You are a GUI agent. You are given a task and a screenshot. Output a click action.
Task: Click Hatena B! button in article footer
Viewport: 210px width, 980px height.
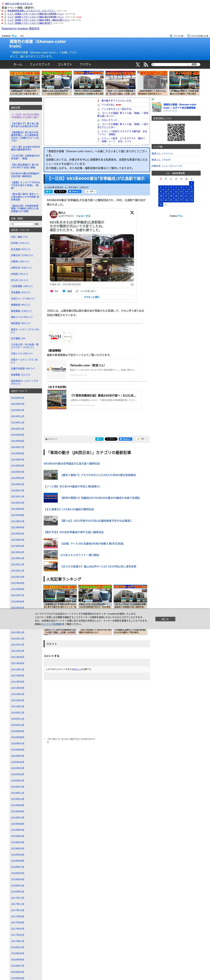pyautogui.click(x=99, y=439)
